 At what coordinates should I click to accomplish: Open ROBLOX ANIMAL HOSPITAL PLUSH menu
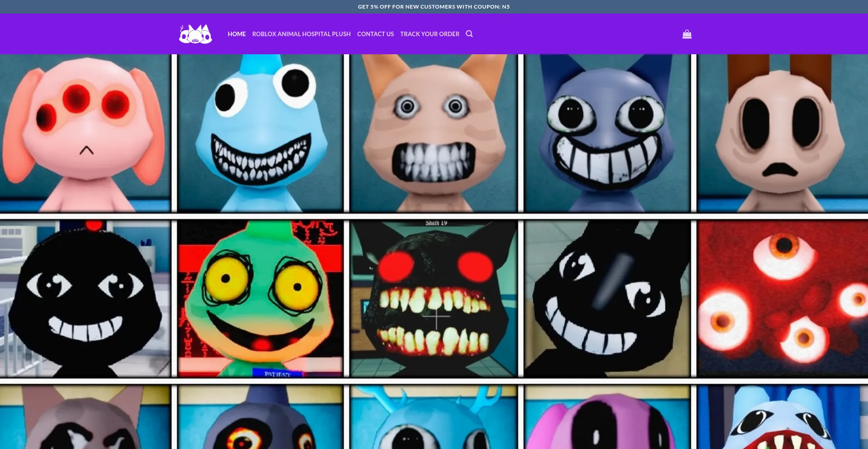301,34
